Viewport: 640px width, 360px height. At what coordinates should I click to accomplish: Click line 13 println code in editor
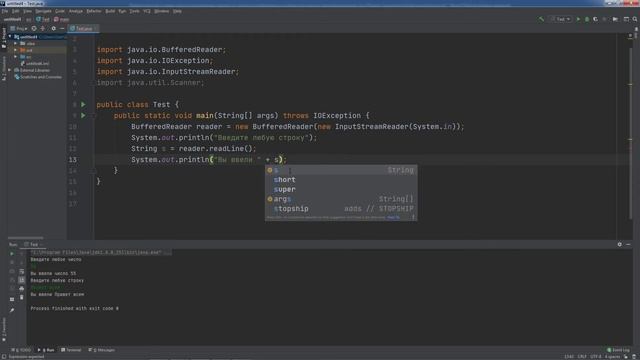(x=209, y=160)
